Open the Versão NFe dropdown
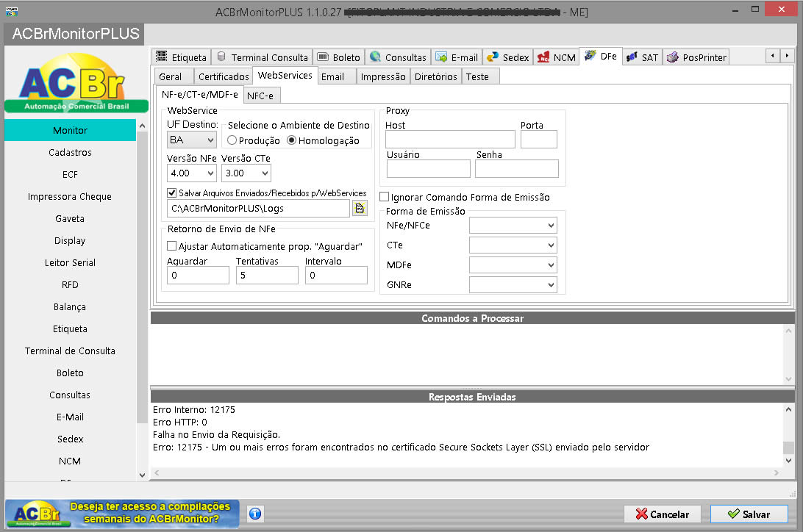 [x=191, y=173]
